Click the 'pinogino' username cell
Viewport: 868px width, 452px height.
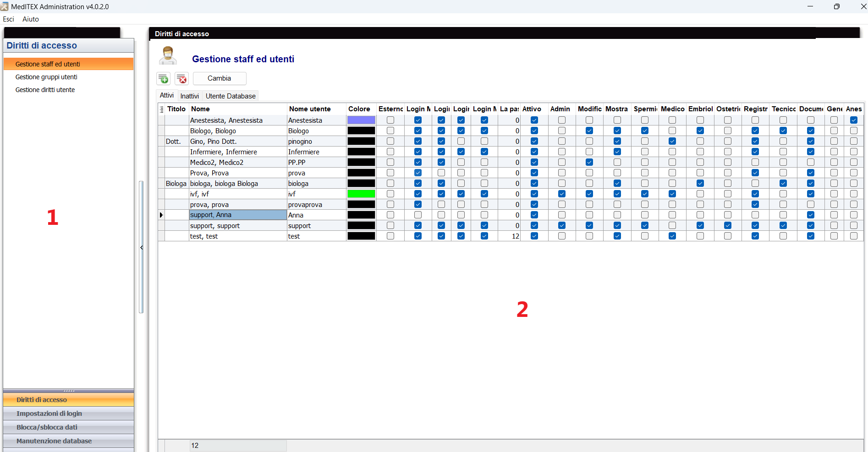point(316,141)
